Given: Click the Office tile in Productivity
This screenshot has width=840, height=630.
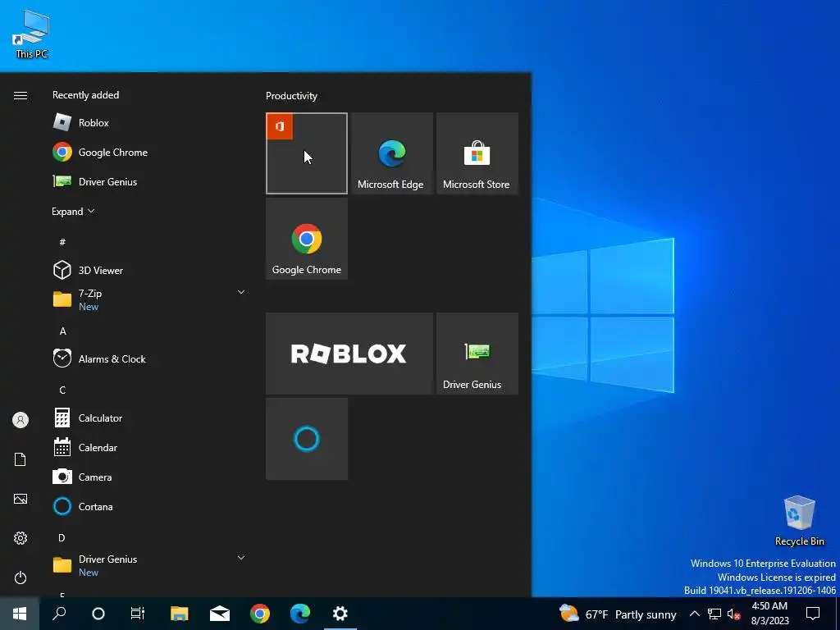Looking at the screenshot, I should click(x=307, y=153).
